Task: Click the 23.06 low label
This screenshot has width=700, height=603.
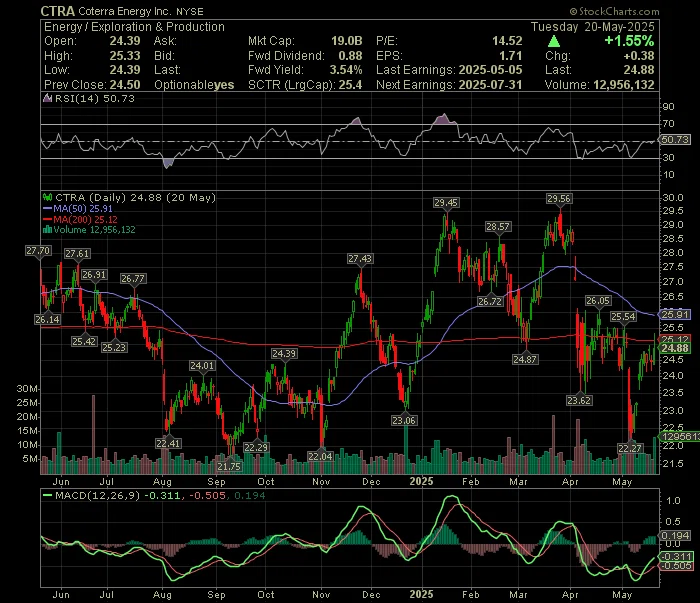Action: (x=404, y=420)
